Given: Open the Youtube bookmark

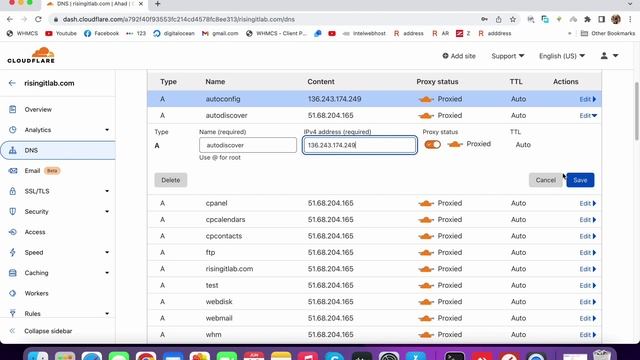Looking at the screenshot, I should coord(61,33).
